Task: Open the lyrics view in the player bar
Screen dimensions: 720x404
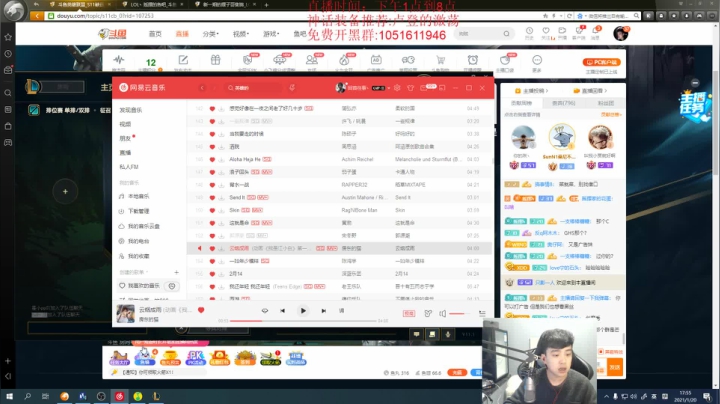Action: click(x=341, y=311)
